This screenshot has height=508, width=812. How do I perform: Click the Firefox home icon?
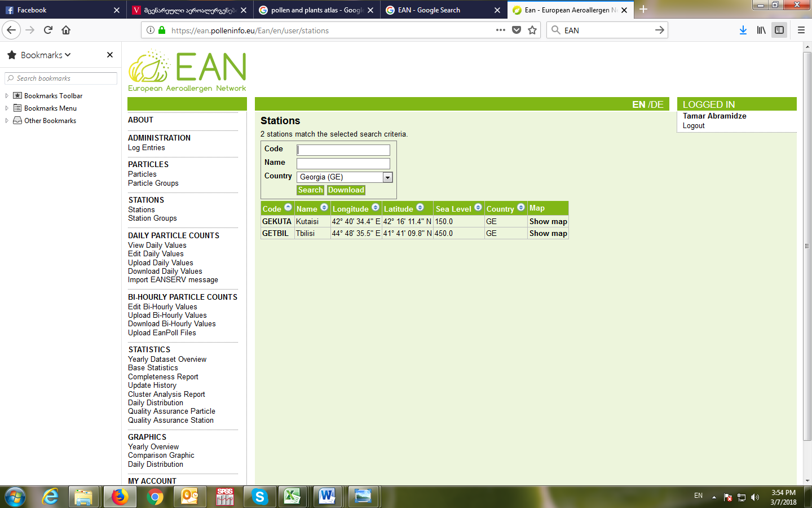66,30
